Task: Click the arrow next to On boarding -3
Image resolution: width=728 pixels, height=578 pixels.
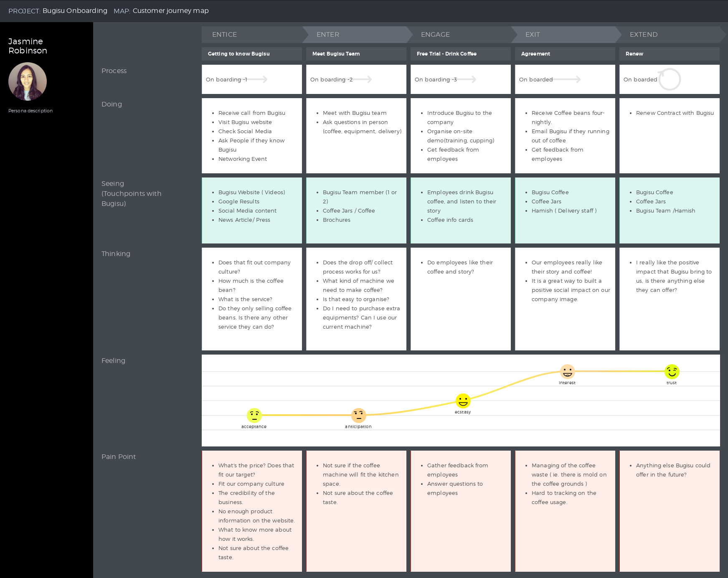Action: (467, 79)
